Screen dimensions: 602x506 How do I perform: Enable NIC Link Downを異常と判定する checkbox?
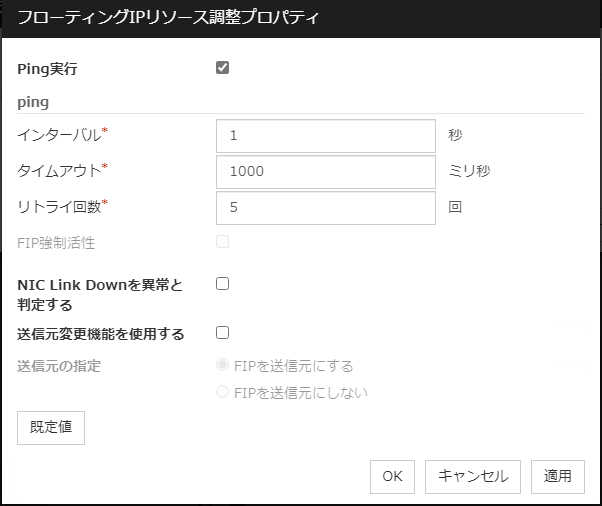point(222,284)
